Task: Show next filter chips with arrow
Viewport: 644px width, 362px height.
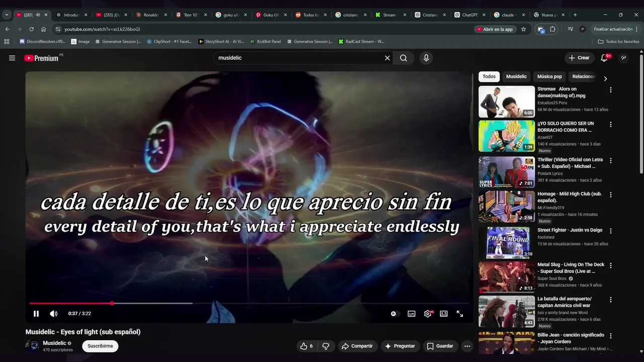Action: [x=605, y=78]
